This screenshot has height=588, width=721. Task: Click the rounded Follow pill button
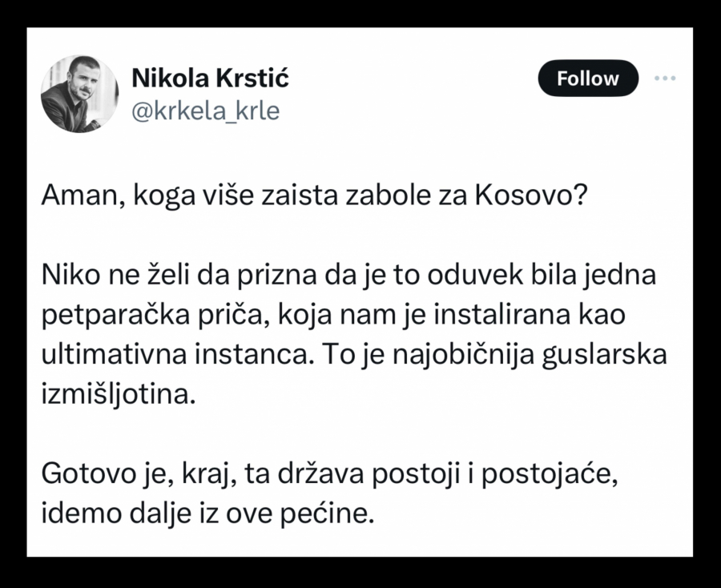(x=588, y=78)
